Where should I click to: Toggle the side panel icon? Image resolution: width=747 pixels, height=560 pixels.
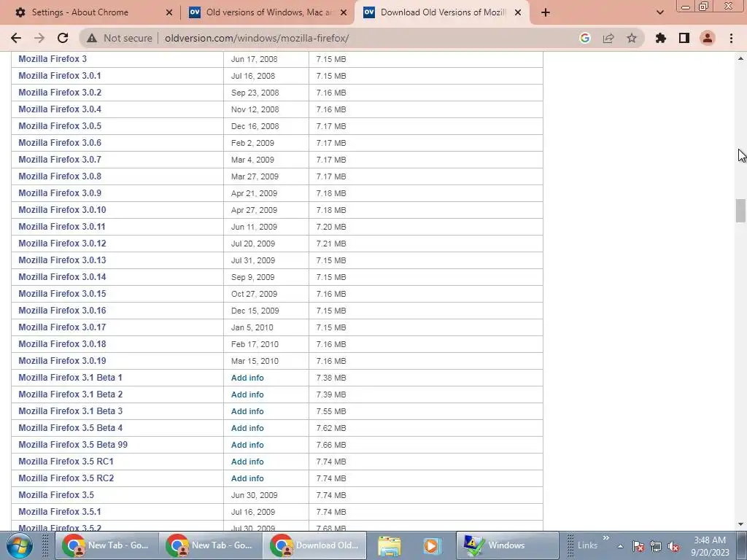pyautogui.click(x=684, y=38)
